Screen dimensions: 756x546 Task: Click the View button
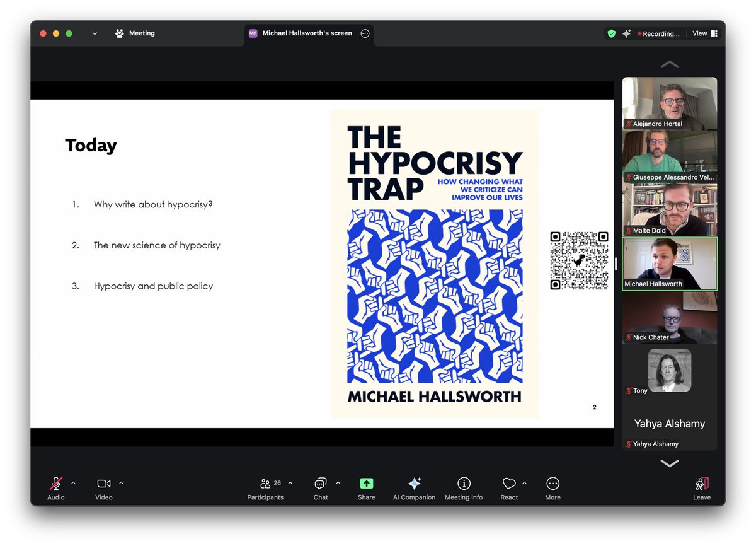pos(701,33)
